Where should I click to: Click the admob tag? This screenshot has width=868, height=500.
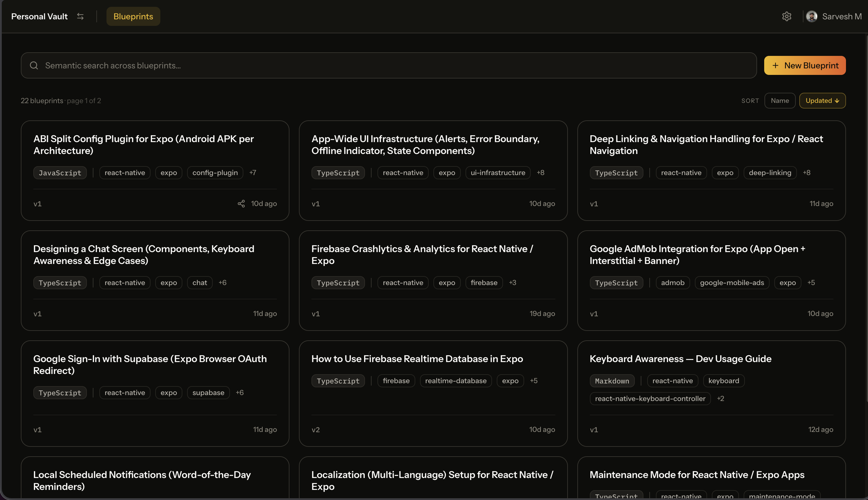[673, 283]
